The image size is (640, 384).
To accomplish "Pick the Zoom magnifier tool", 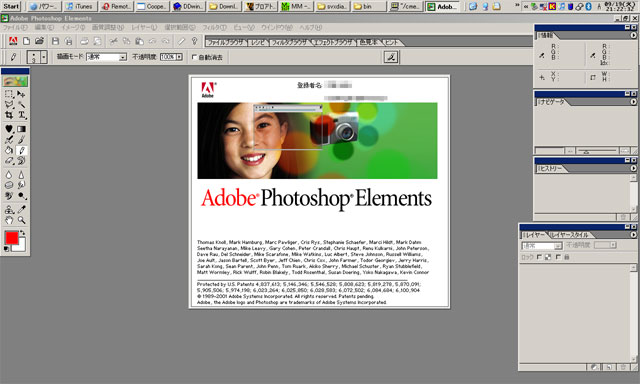I will [22, 220].
